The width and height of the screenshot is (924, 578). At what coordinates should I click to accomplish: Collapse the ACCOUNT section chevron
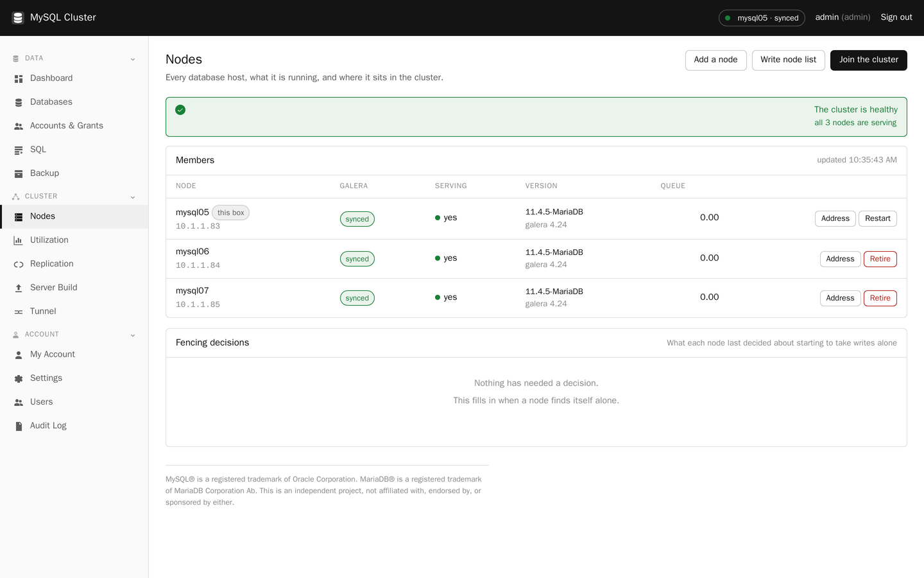pos(133,335)
